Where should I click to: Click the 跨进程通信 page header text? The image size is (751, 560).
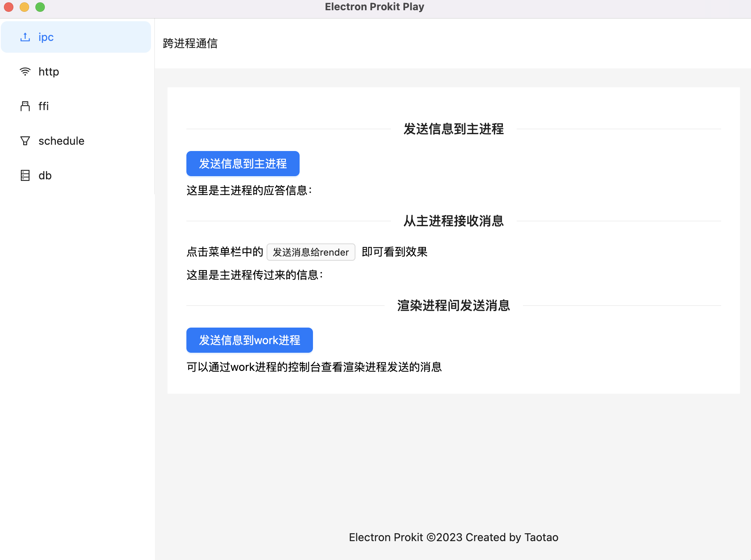tap(190, 43)
